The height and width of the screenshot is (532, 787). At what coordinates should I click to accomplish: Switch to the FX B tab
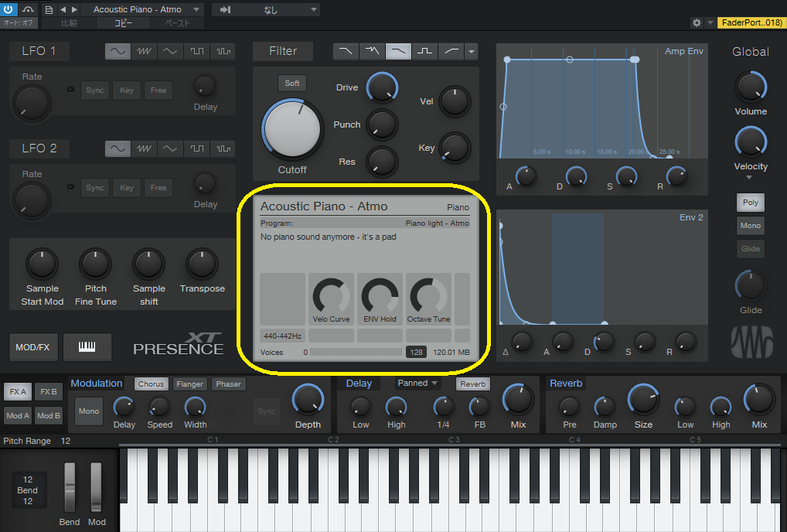tap(49, 391)
